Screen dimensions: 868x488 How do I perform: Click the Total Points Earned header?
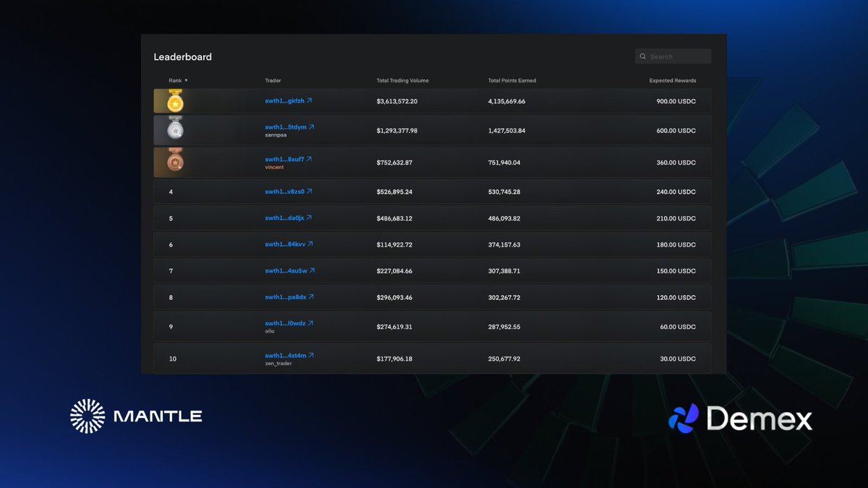coord(512,80)
